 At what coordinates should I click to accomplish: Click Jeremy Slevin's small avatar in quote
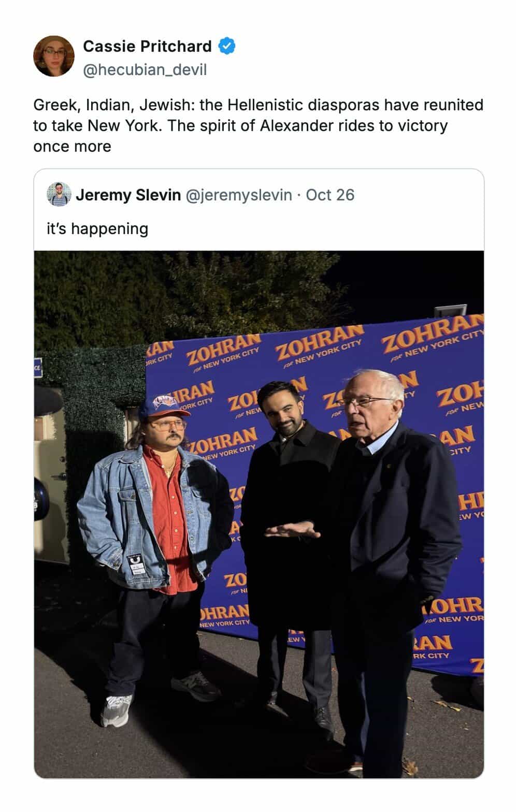pos(59,195)
